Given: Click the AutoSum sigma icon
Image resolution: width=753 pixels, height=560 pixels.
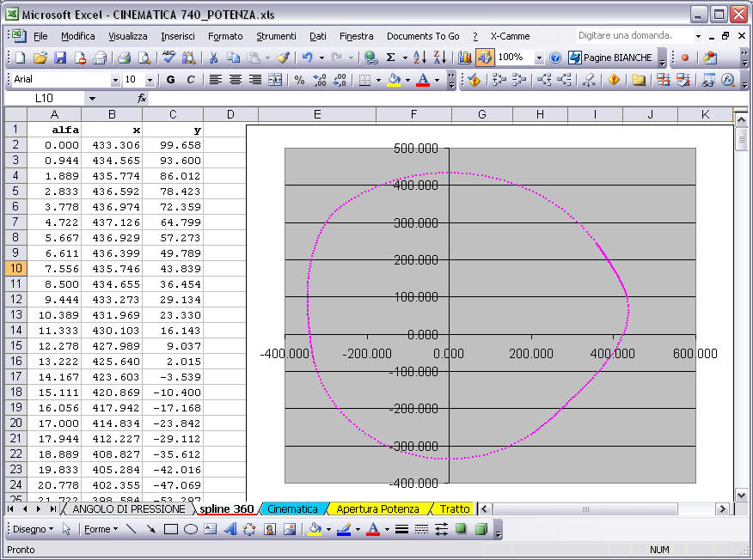Looking at the screenshot, I should [x=391, y=58].
